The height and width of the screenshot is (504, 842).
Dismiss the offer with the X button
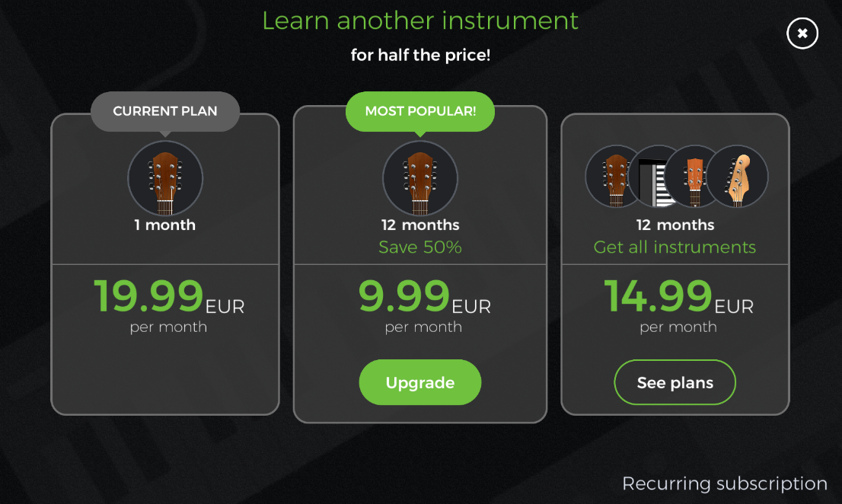(x=802, y=33)
